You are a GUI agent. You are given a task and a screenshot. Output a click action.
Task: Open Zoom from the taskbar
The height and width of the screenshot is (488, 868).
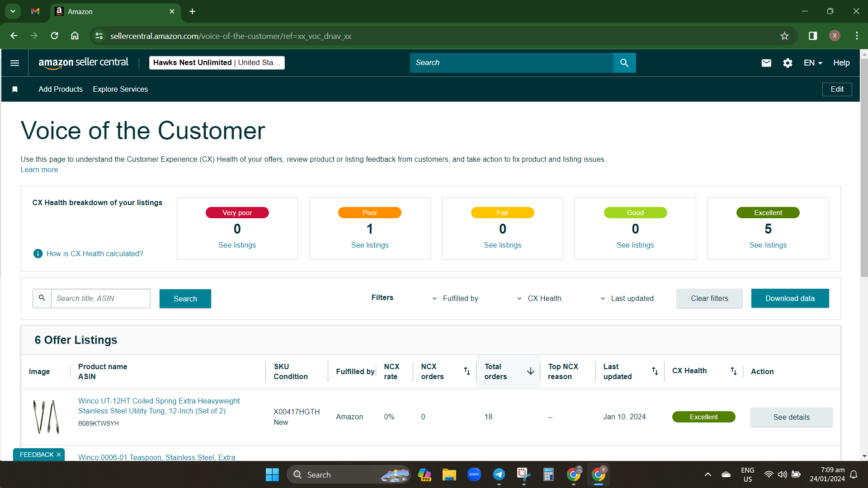[474, 474]
